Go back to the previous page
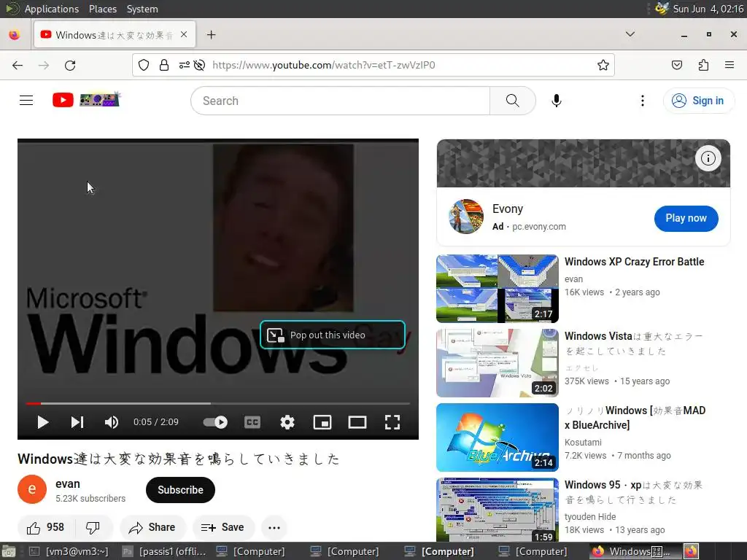The height and width of the screenshot is (560, 747). 18,65
